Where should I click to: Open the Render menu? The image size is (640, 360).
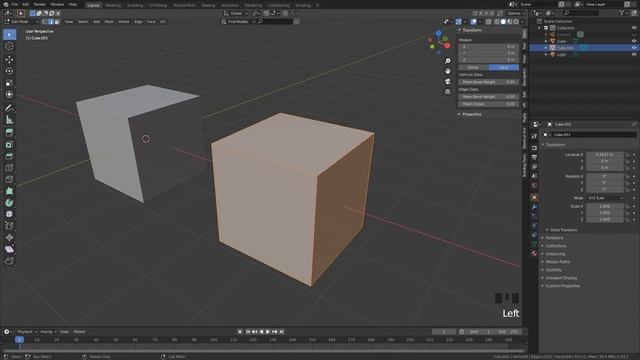pos(40,4)
